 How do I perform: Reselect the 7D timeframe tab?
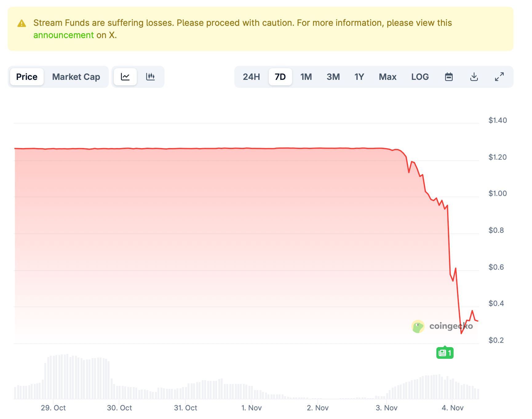pyautogui.click(x=280, y=77)
